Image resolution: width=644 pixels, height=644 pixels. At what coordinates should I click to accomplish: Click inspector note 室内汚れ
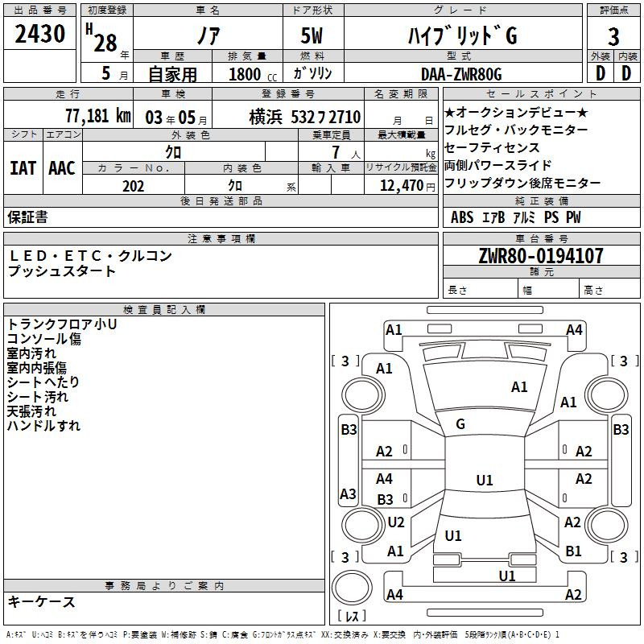[31, 353]
